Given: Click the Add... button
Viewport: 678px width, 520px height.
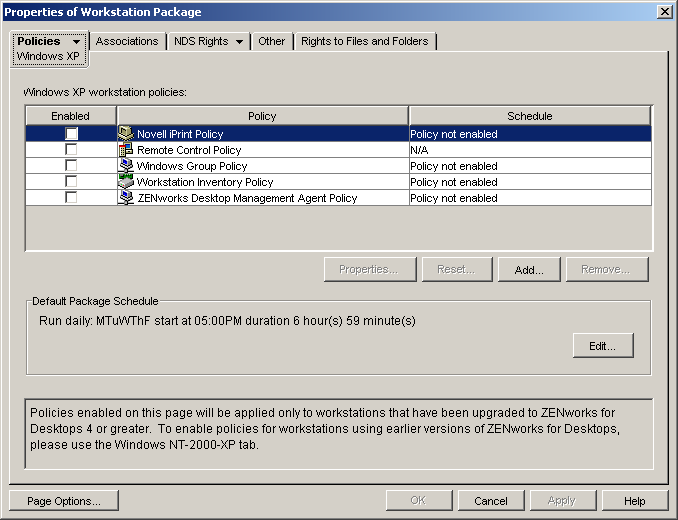Looking at the screenshot, I should point(529,269).
